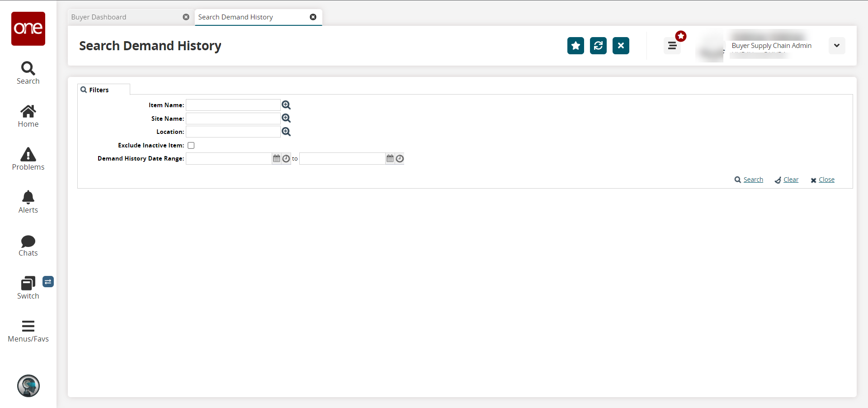Click Buyer Supply Chain Admin role text
The image size is (868, 408).
771,46
